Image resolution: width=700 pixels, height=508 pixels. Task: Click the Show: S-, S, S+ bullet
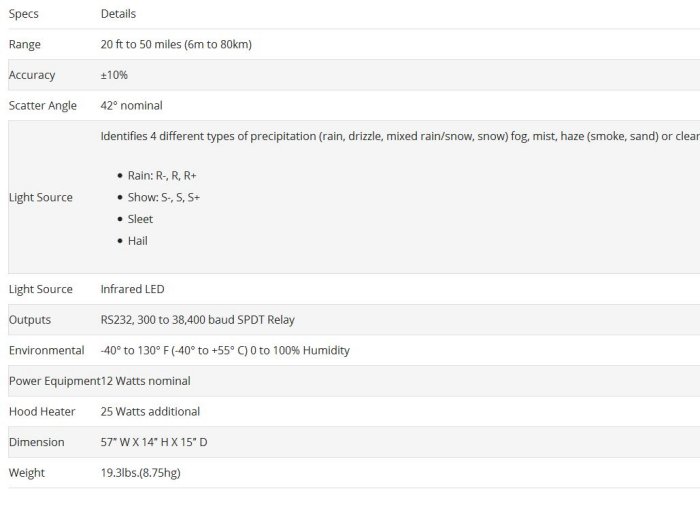[x=164, y=197]
